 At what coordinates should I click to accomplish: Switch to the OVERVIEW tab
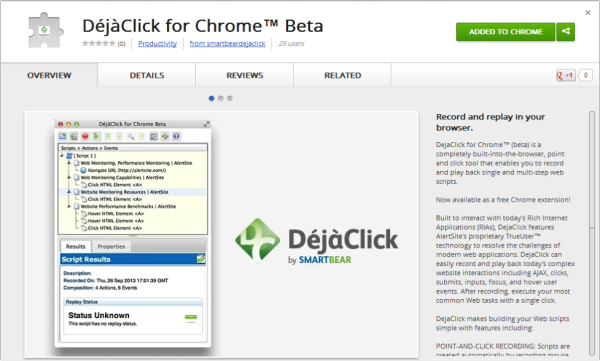click(49, 75)
